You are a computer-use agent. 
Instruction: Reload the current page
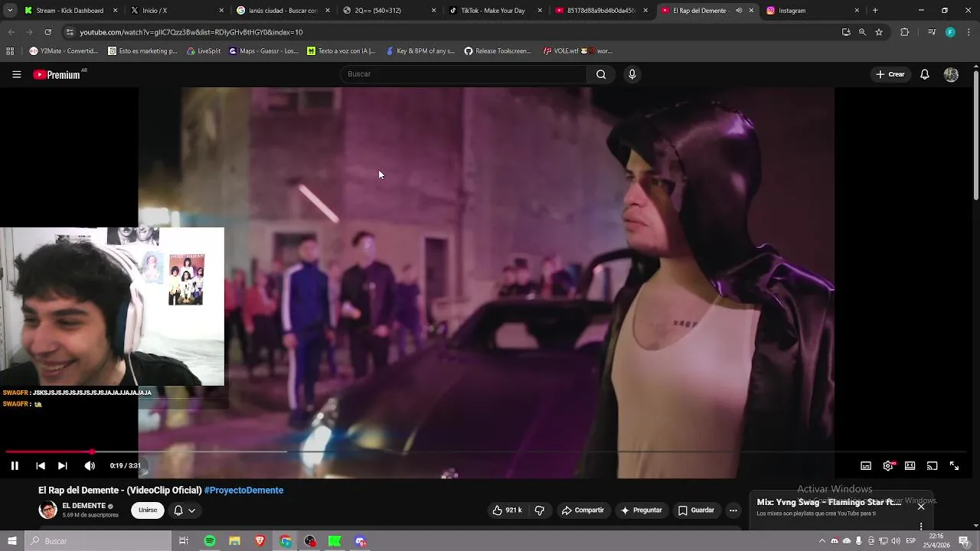point(47,32)
